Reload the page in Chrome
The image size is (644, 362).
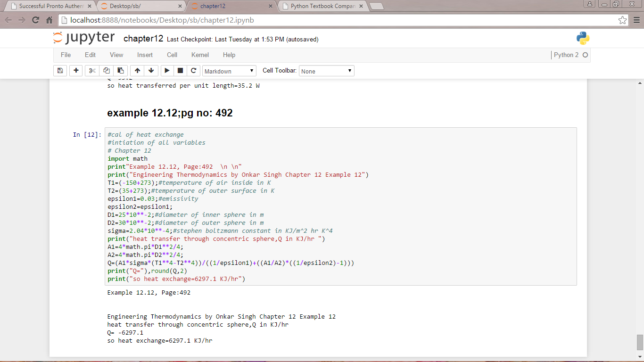tap(35, 20)
